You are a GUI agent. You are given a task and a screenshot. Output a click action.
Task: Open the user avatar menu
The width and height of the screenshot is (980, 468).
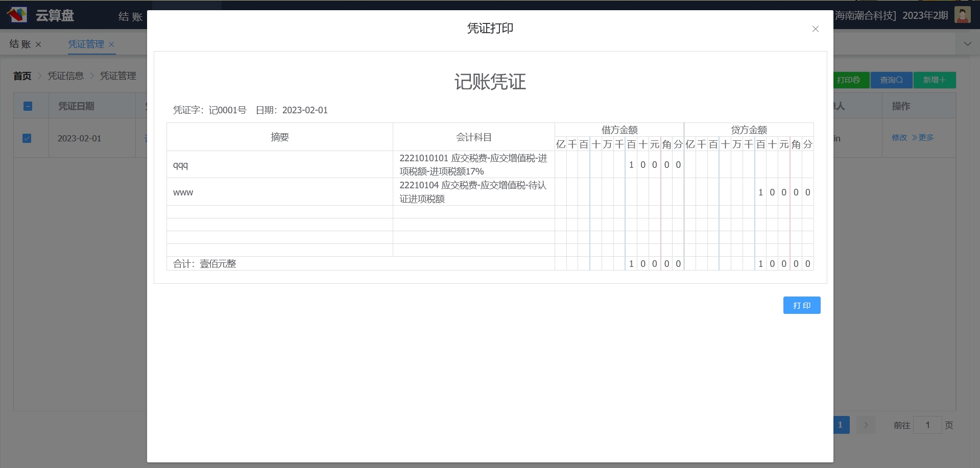point(962,15)
